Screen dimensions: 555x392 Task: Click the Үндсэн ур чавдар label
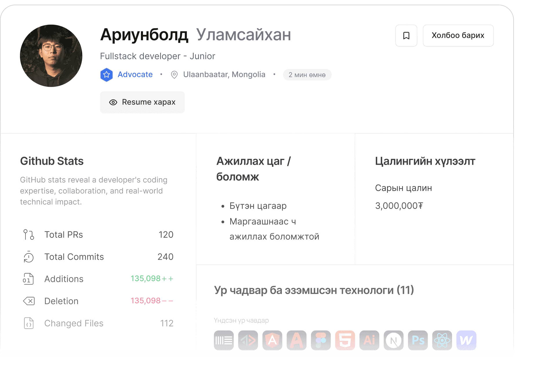241,321
